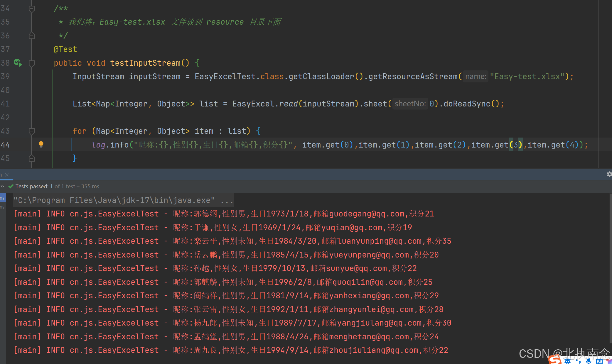Expand hidden toolbar via the double chevron
Screen dimensions: 612x364
[2, 187]
